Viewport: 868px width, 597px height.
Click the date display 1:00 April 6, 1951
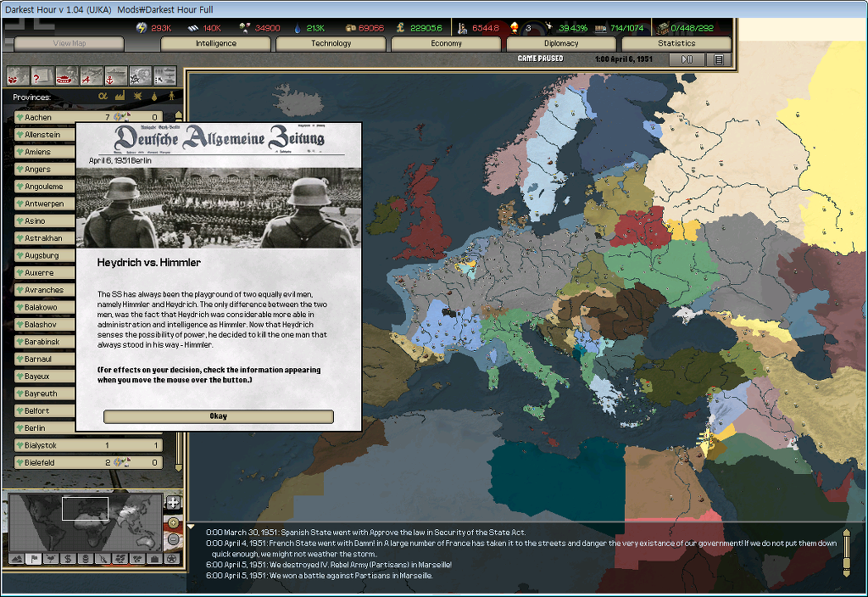pos(623,59)
